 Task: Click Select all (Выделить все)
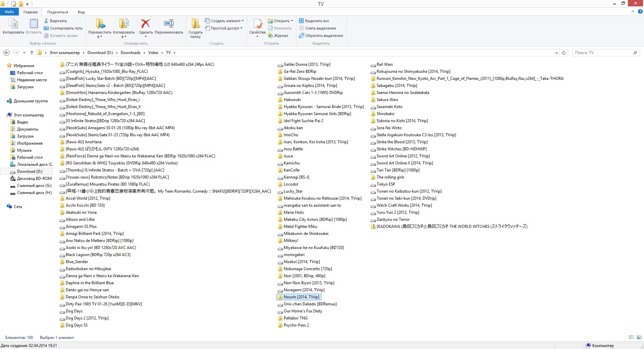coord(314,21)
